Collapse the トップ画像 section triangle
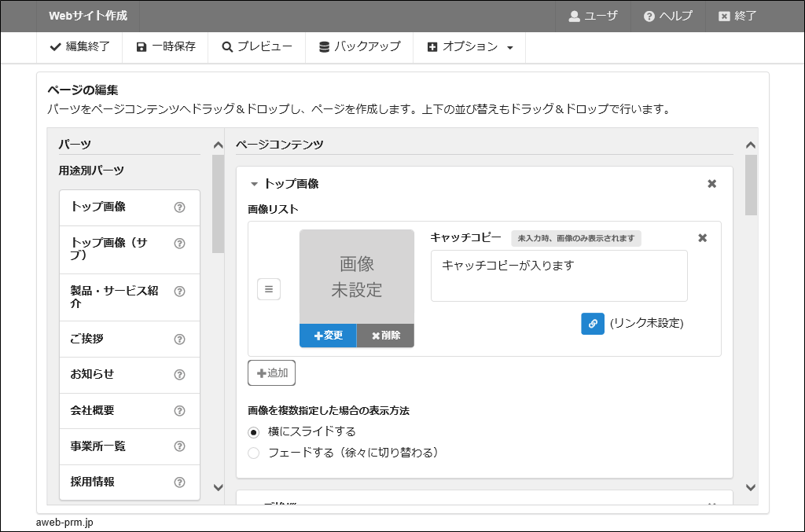The height and width of the screenshot is (532, 805). (x=254, y=185)
